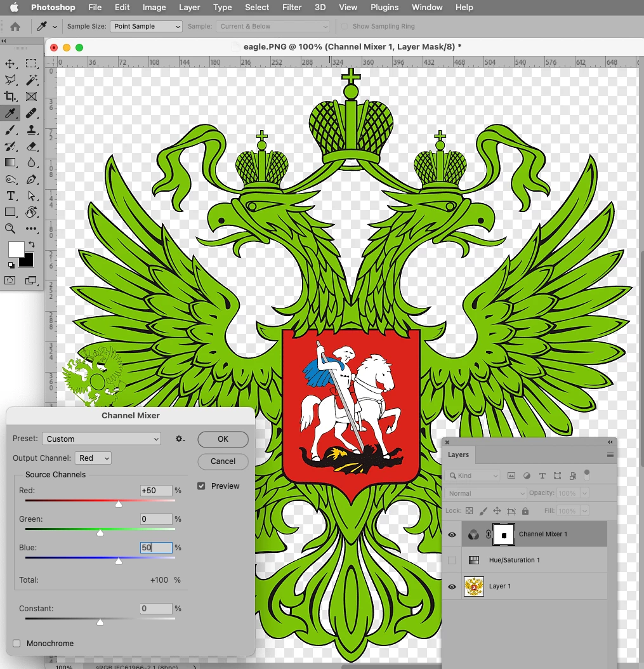The image size is (644, 669).
Task: Select the Rectangular Marquee tool
Action: [x=31, y=64]
